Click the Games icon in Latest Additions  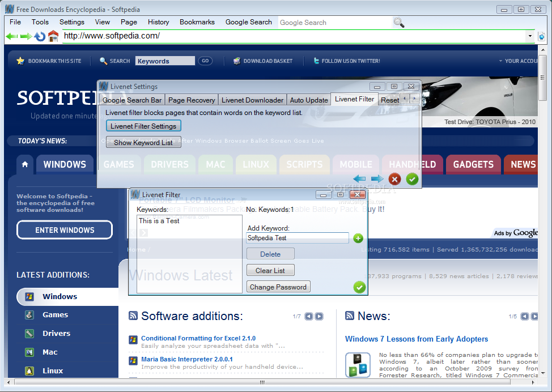pyautogui.click(x=29, y=314)
